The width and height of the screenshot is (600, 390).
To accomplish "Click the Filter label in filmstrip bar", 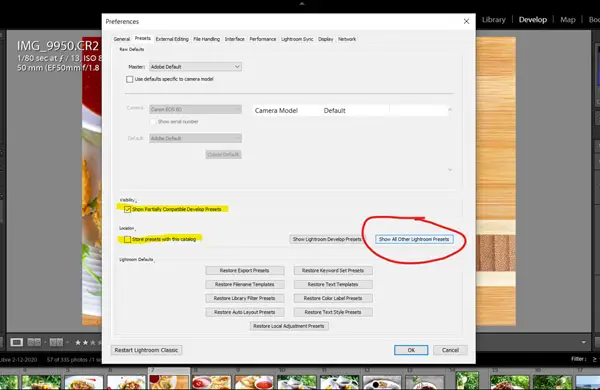I will [578, 359].
